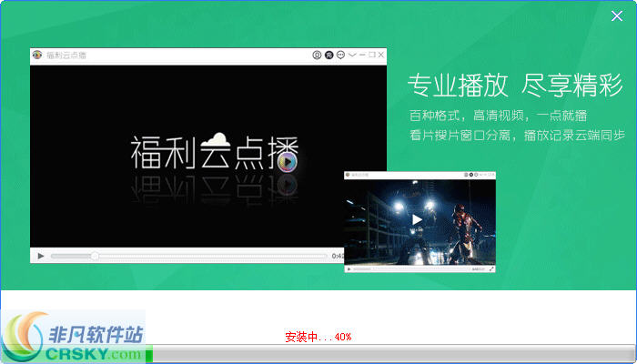This screenshot has height=364, width=637.
Task: Click the fullscreen arrow icon in the small player
Action: pos(491,269)
